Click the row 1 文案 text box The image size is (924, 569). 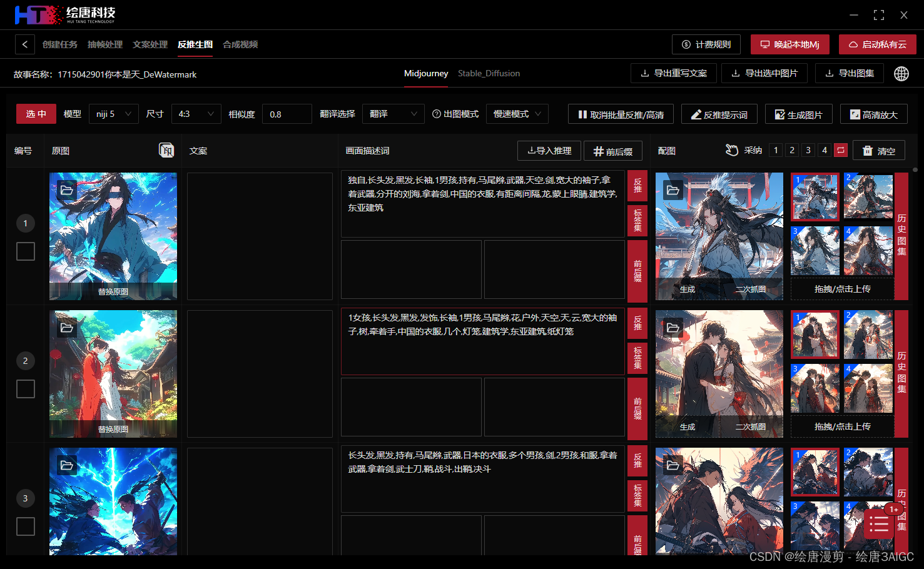coord(260,236)
